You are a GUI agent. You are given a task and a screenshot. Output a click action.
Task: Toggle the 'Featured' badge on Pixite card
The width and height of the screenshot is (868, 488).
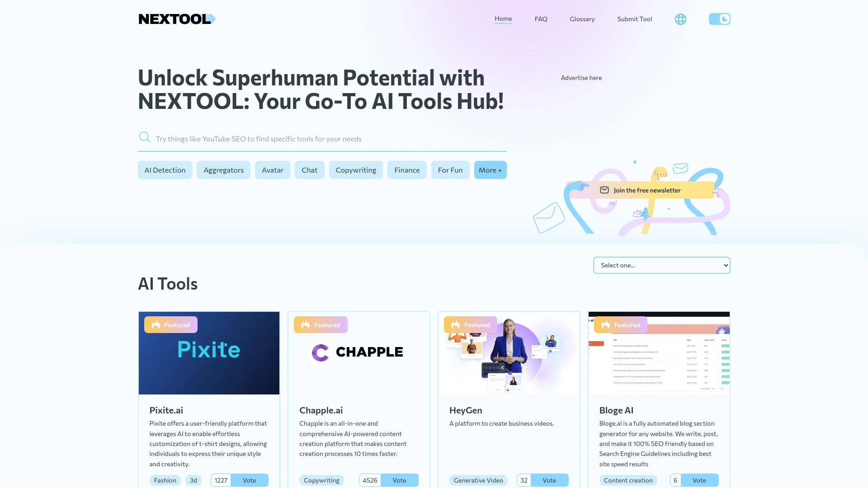(x=171, y=325)
